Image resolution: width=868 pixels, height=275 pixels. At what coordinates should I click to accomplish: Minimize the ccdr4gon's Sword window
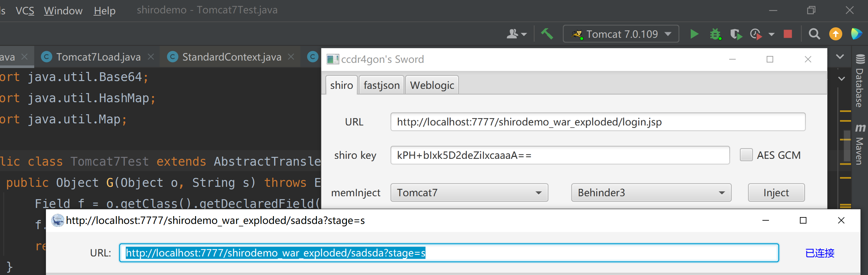[x=732, y=59]
